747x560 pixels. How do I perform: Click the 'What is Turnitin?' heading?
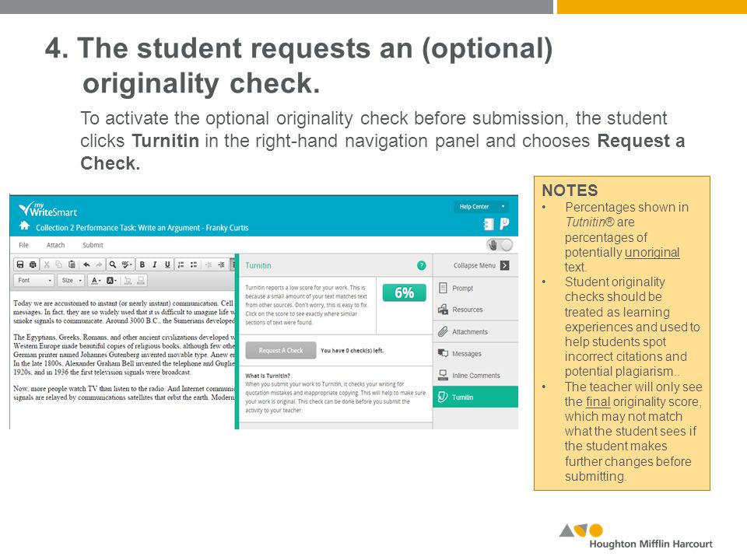[x=267, y=375]
